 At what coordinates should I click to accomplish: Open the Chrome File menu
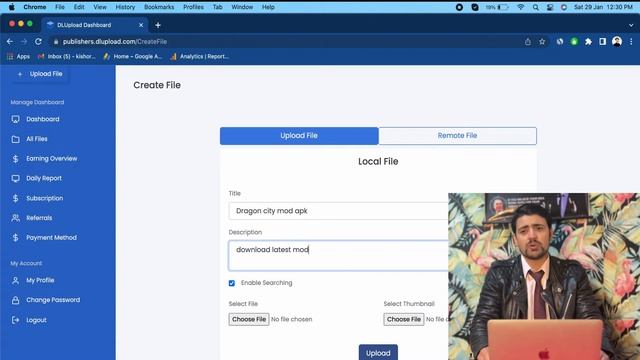[60, 7]
